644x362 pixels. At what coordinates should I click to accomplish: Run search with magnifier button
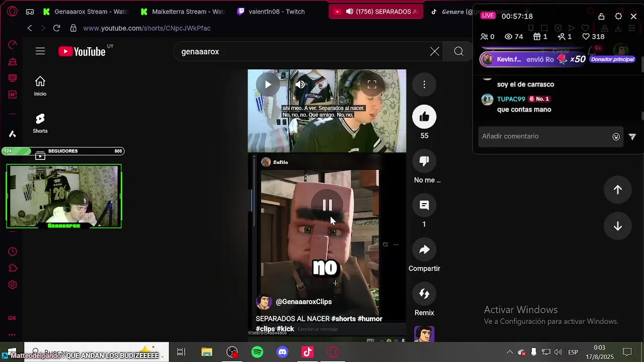[459, 51]
